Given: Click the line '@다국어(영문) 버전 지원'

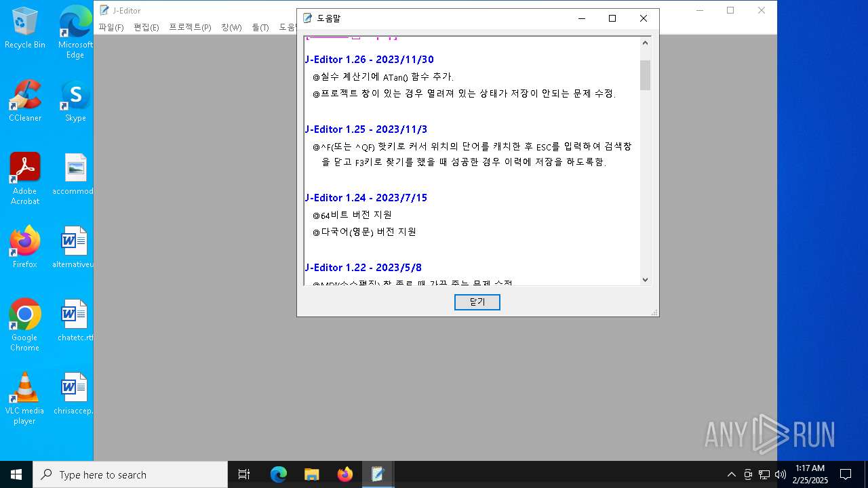Looking at the screenshot, I should tap(364, 232).
